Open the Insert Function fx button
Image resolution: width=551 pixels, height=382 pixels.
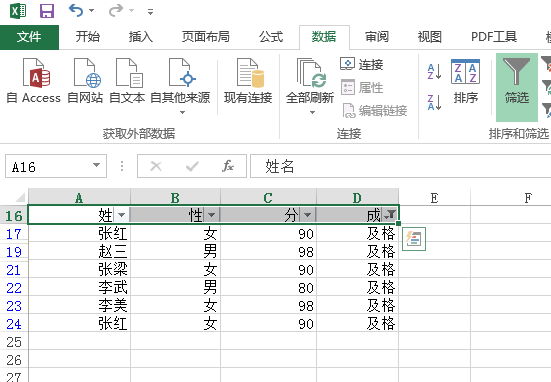[228, 166]
